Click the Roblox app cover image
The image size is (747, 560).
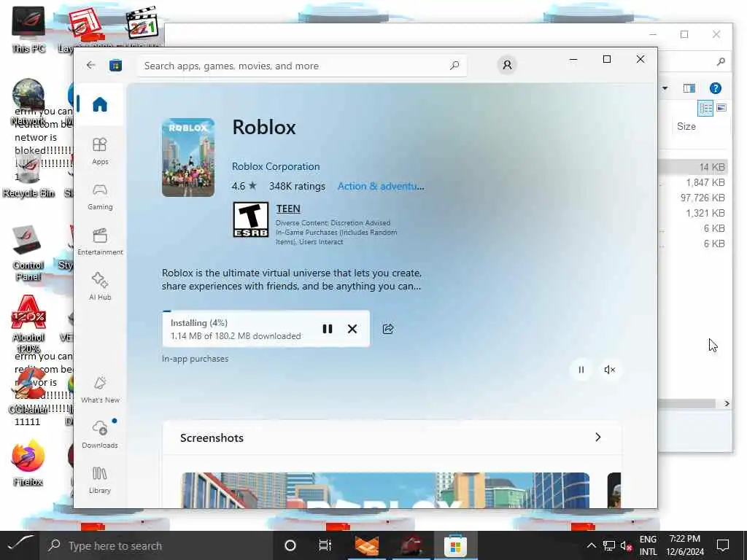pos(188,157)
